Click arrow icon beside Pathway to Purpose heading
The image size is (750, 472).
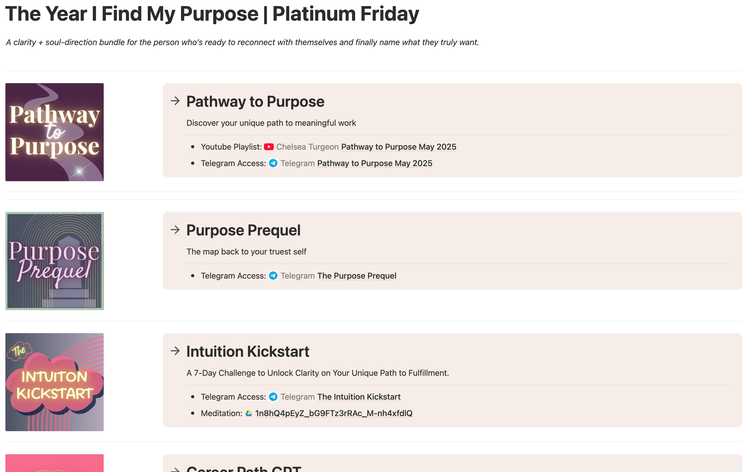point(175,101)
